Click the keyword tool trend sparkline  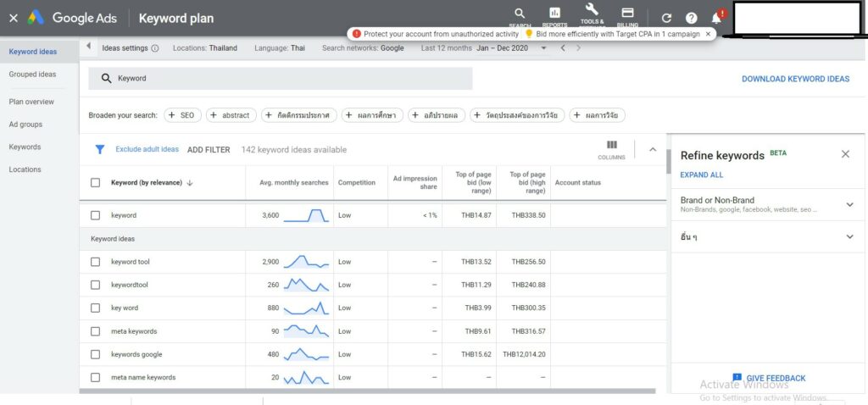[x=306, y=262]
